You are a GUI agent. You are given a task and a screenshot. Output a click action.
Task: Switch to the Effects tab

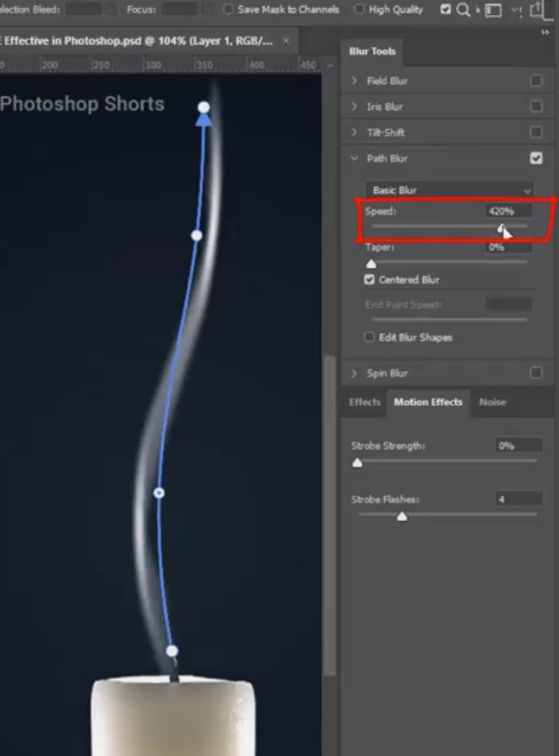pos(364,402)
